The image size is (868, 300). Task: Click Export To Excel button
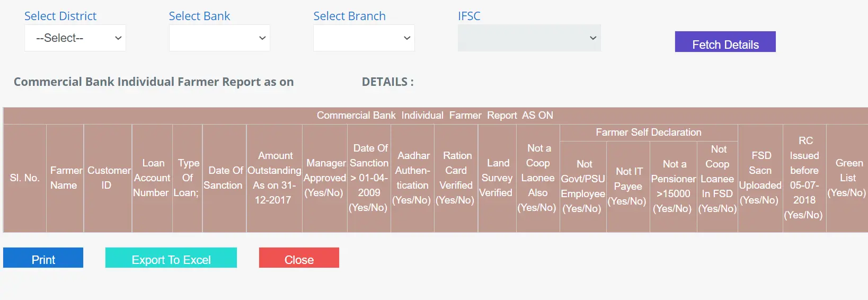(x=171, y=258)
